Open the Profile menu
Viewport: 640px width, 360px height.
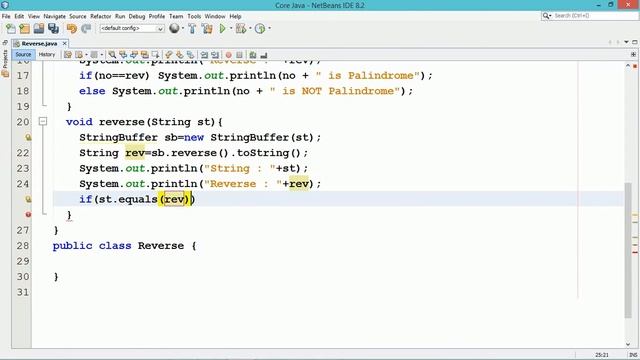click(157, 16)
